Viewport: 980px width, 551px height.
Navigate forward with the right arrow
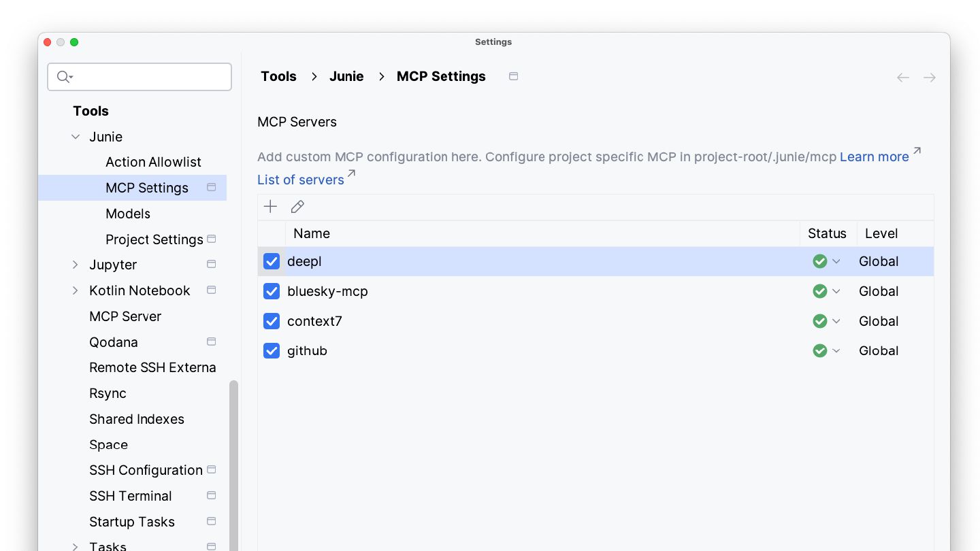(x=930, y=78)
